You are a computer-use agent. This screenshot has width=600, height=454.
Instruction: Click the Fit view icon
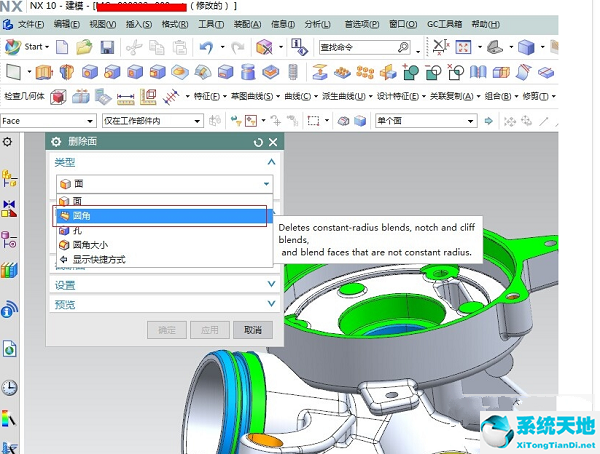click(x=463, y=47)
